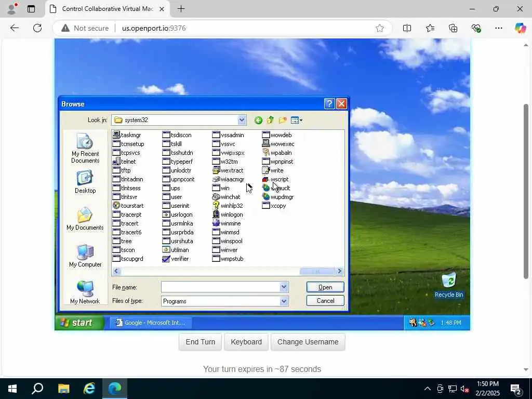Image resolution: width=532 pixels, height=399 pixels.
Task: Open Edge settings and more menu
Action: (498, 28)
